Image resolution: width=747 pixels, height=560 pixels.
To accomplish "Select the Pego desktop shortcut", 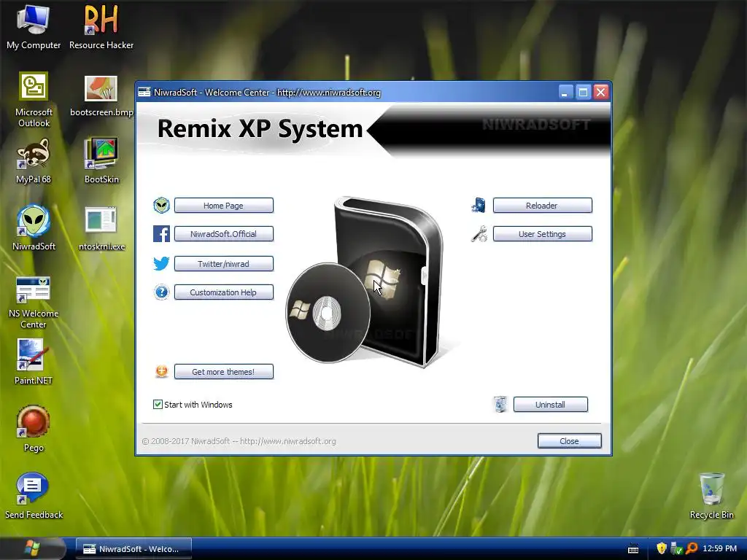I will (34, 429).
